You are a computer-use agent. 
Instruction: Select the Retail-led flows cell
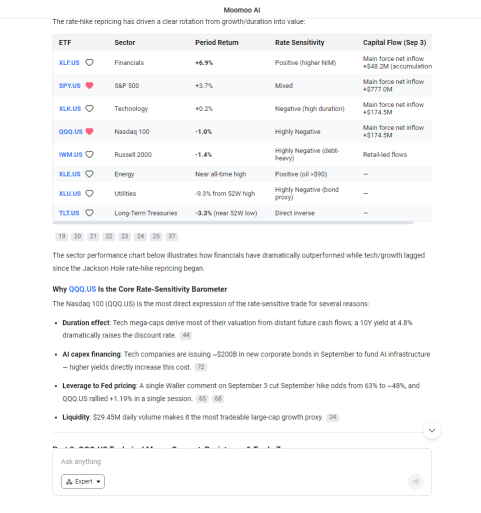pos(385,155)
